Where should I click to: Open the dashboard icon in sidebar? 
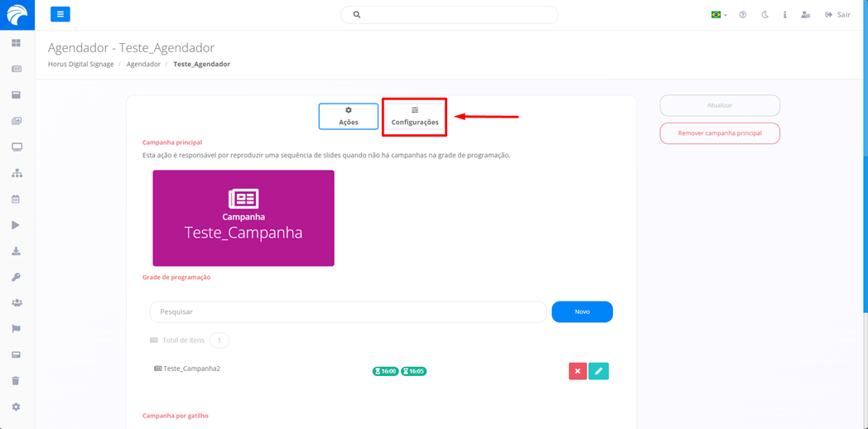[16, 43]
